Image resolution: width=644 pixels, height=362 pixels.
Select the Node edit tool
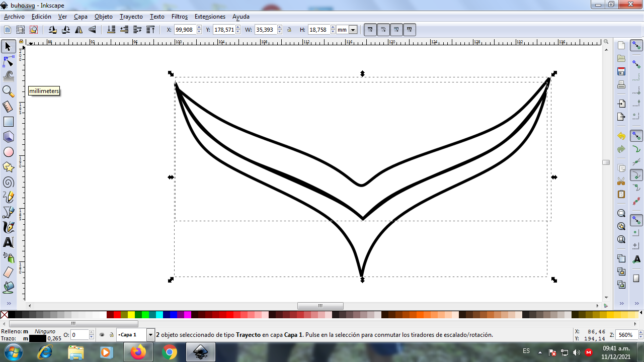point(8,62)
